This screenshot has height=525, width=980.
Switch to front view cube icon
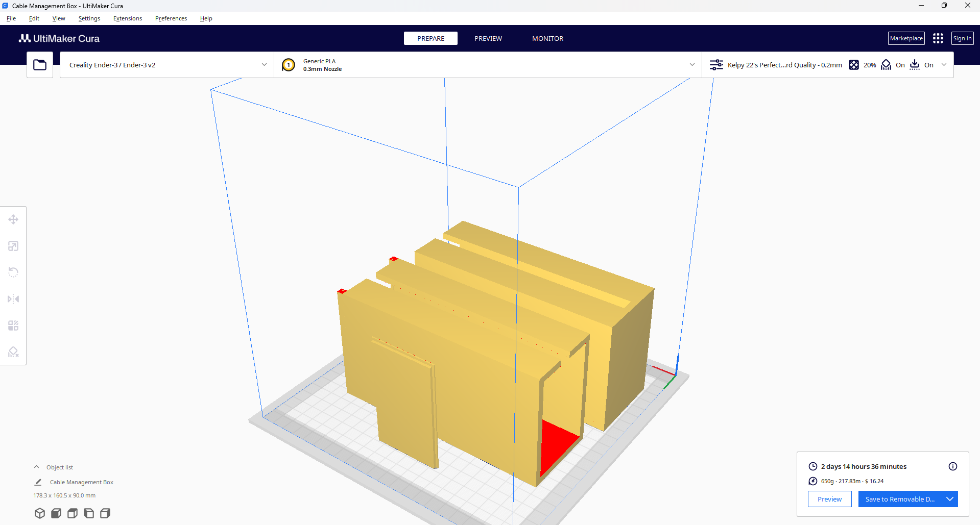(x=56, y=513)
